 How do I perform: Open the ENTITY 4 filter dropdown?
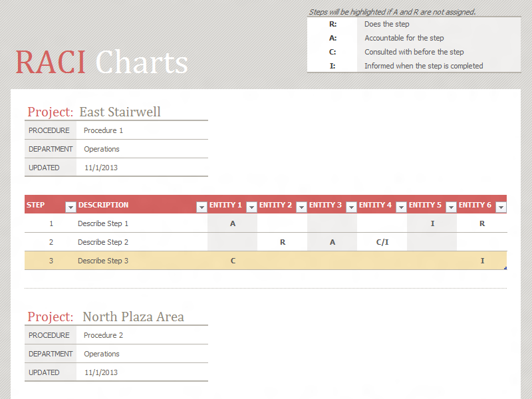(401, 207)
